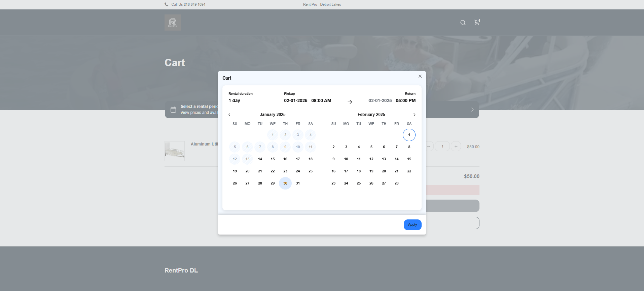Choose January 16 in the calendar
644x291 pixels.
pos(285,159)
